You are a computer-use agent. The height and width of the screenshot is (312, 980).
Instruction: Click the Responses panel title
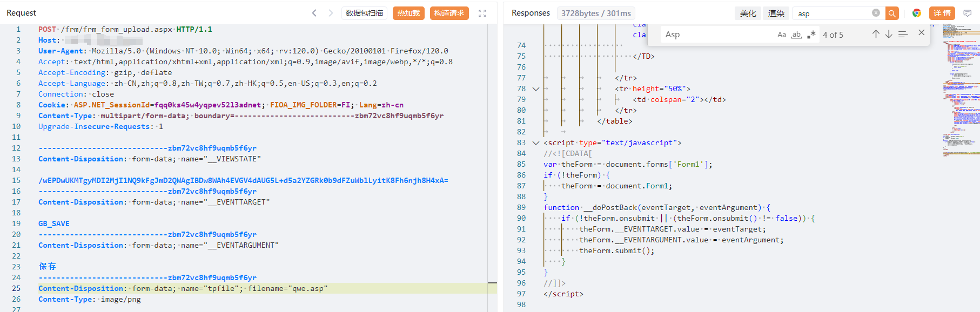point(531,13)
